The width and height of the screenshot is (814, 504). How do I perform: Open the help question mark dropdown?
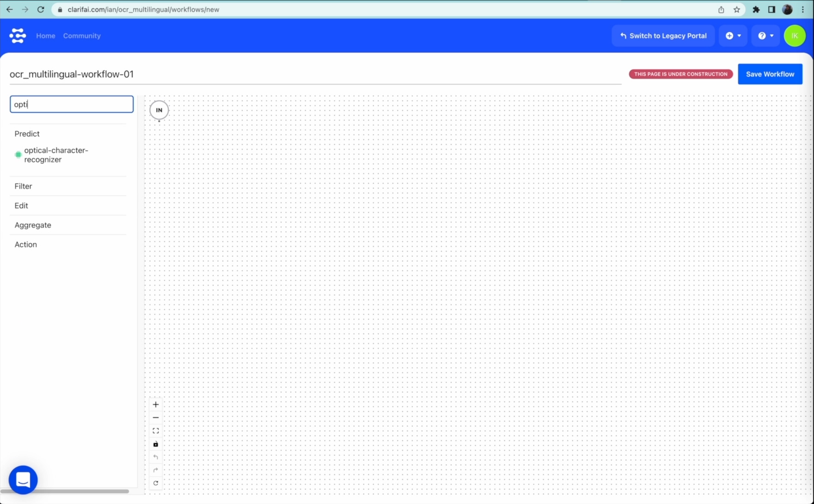(x=765, y=36)
